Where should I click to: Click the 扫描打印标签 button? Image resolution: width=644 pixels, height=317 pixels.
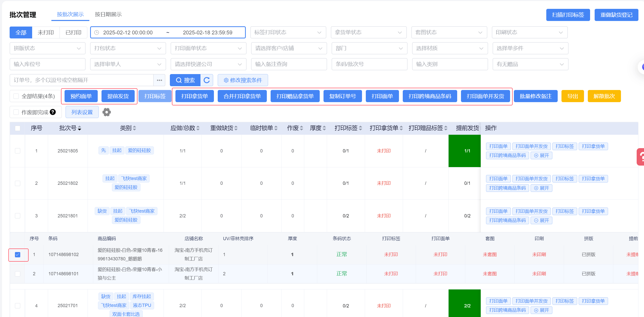coord(568,15)
